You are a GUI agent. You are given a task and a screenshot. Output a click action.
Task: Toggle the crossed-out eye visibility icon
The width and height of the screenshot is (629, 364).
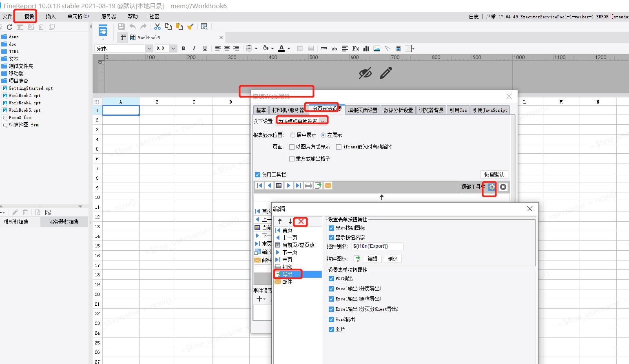click(365, 73)
